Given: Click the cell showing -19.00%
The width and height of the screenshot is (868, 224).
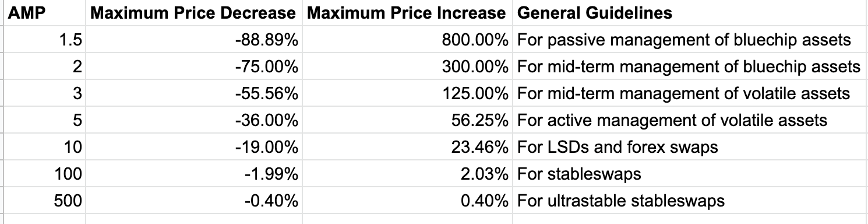Looking at the screenshot, I should tap(194, 147).
